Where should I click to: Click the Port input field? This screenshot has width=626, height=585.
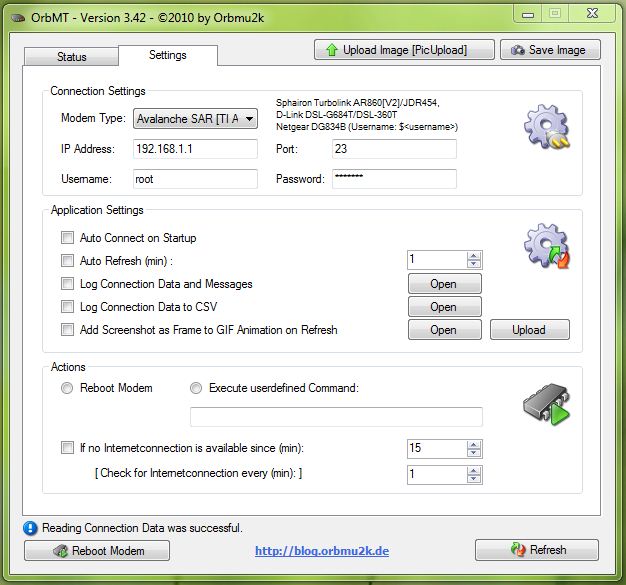(x=394, y=149)
